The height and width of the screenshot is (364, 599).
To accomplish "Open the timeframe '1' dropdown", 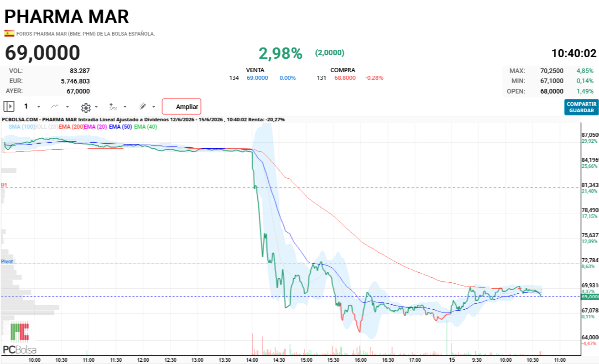I will (x=32, y=106).
